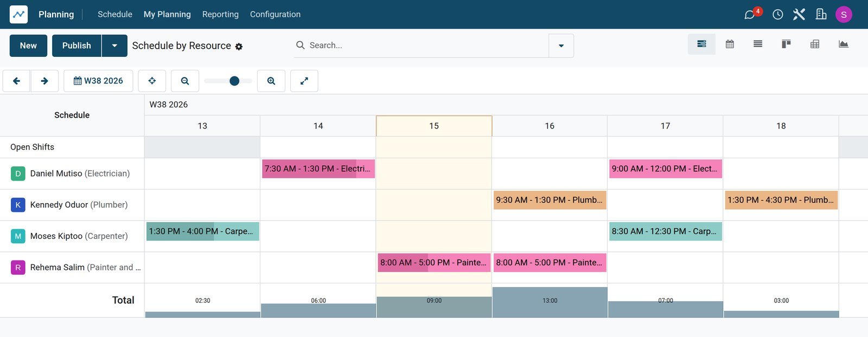This screenshot has height=337, width=868.
Task: Click Kennedy Oduor's avatar
Action: tap(18, 205)
